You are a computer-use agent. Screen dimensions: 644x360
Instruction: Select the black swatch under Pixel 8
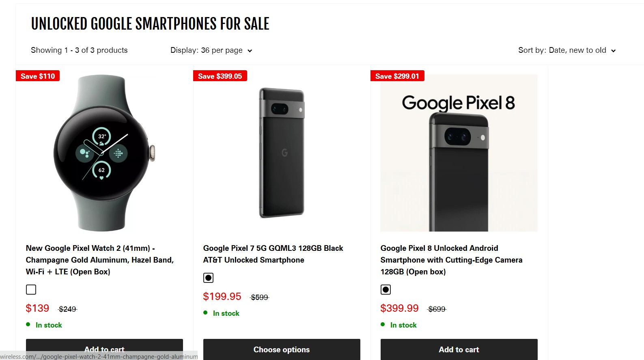[x=386, y=289]
